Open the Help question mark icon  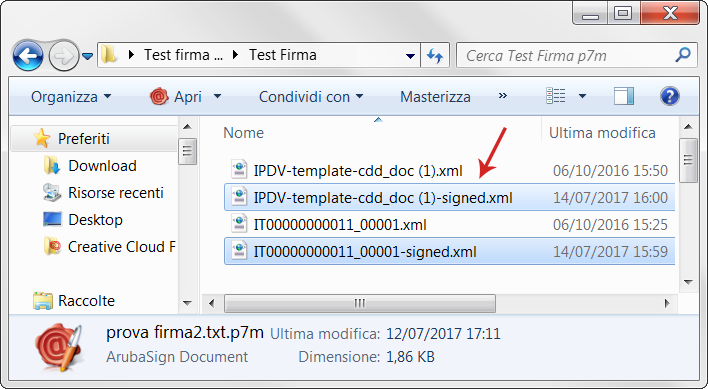(669, 96)
